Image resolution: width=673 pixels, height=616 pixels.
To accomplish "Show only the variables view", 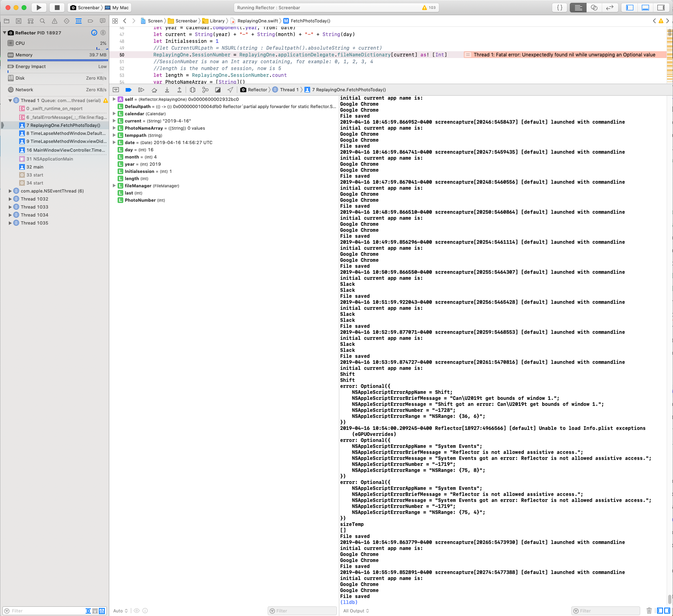I will 661,610.
